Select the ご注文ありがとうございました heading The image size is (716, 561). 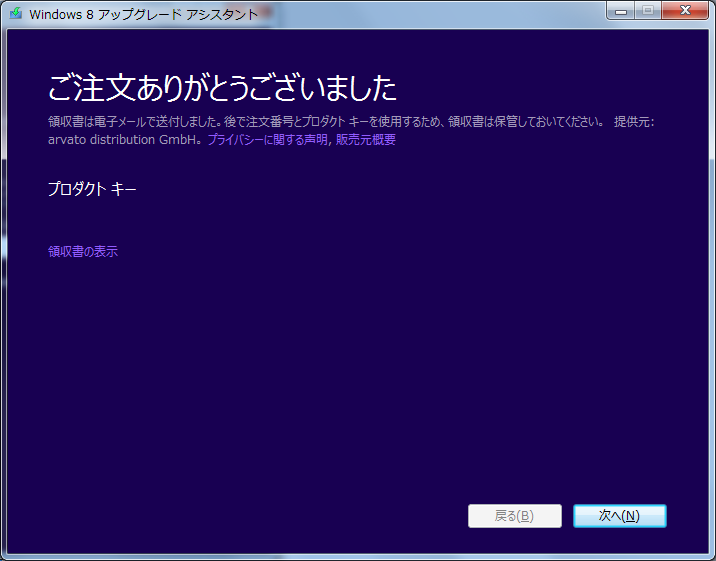pyautogui.click(x=222, y=88)
